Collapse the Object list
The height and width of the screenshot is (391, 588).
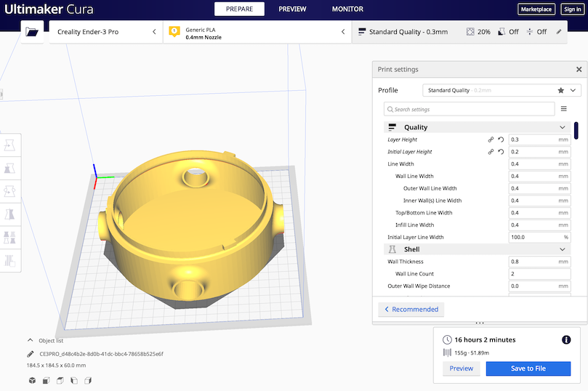30,340
